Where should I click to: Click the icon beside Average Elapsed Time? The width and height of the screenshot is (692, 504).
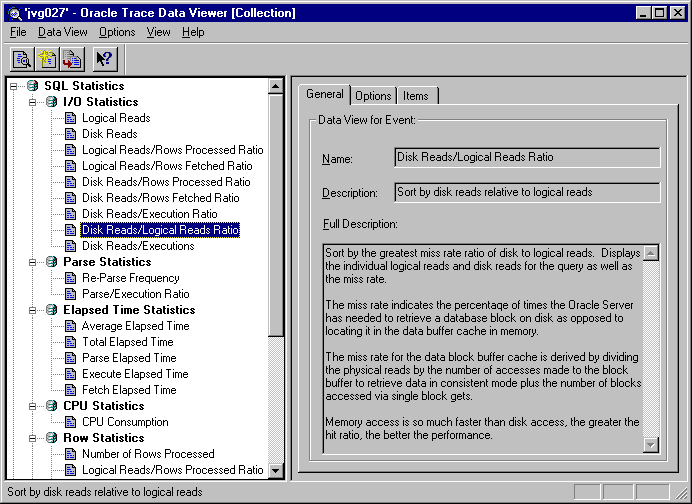(x=71, y=326)
